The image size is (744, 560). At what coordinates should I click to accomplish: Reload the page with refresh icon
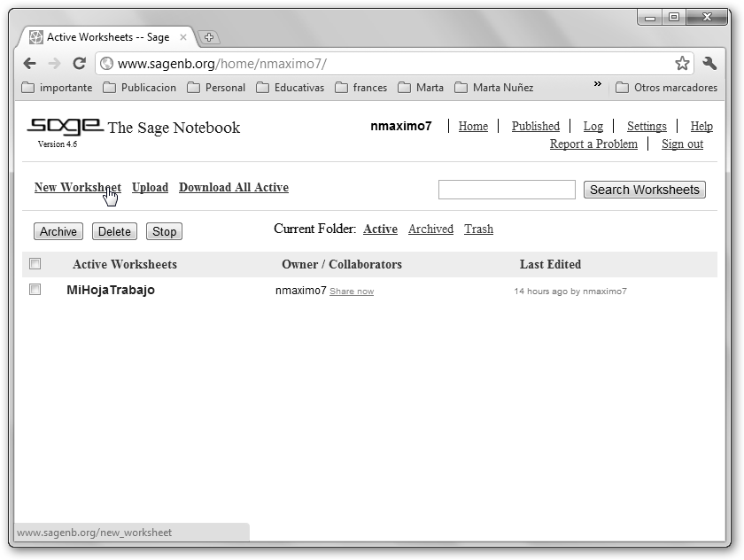[79, 64]
